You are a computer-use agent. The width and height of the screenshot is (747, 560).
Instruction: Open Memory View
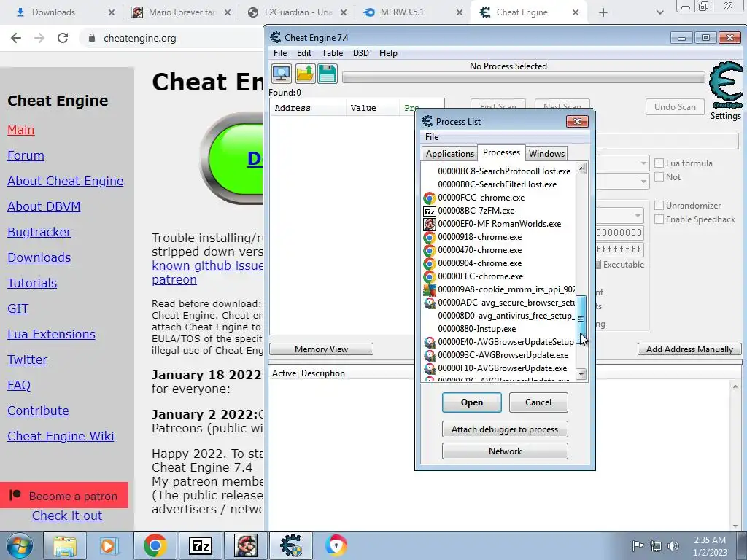click(x=321, y=349)
